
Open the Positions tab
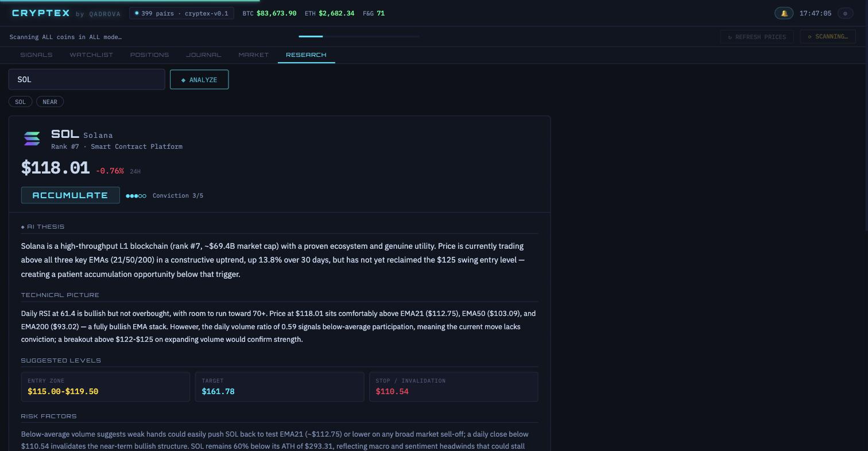(149, 55)
